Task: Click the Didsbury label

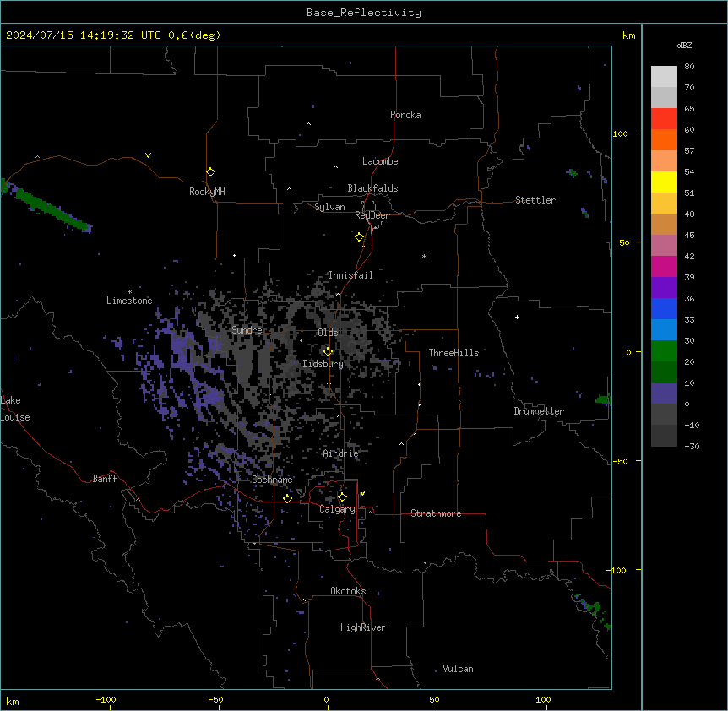Action: pos(323,364)
